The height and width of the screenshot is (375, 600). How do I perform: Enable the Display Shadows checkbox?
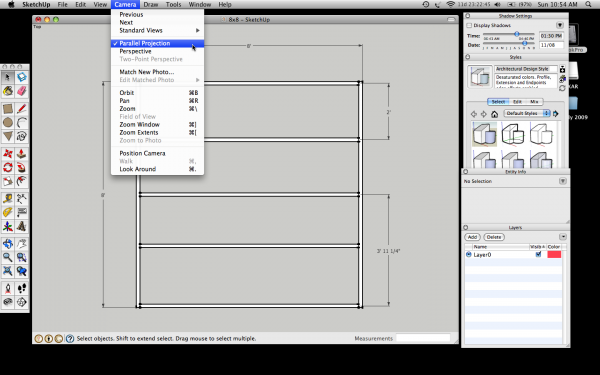coord(469,25)
